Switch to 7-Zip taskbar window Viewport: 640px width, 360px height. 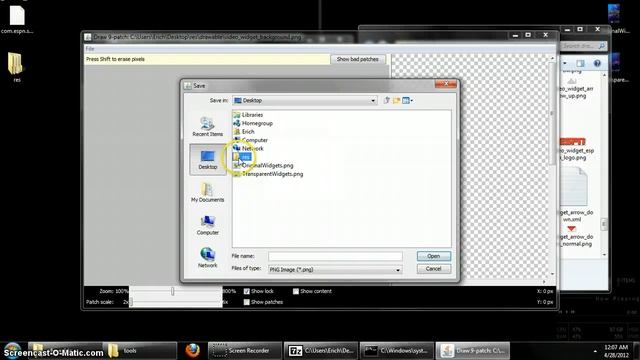tap(320, 351)
